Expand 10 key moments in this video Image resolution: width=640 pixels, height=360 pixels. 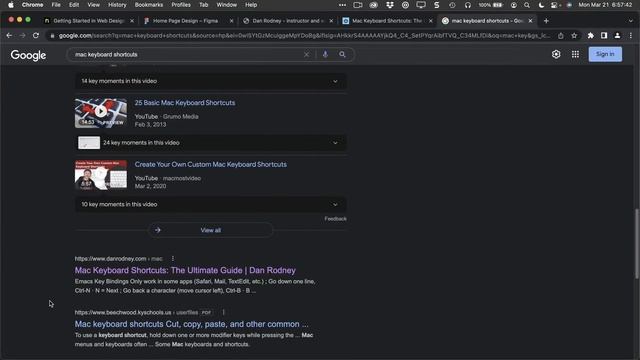[x=211, y=204]
